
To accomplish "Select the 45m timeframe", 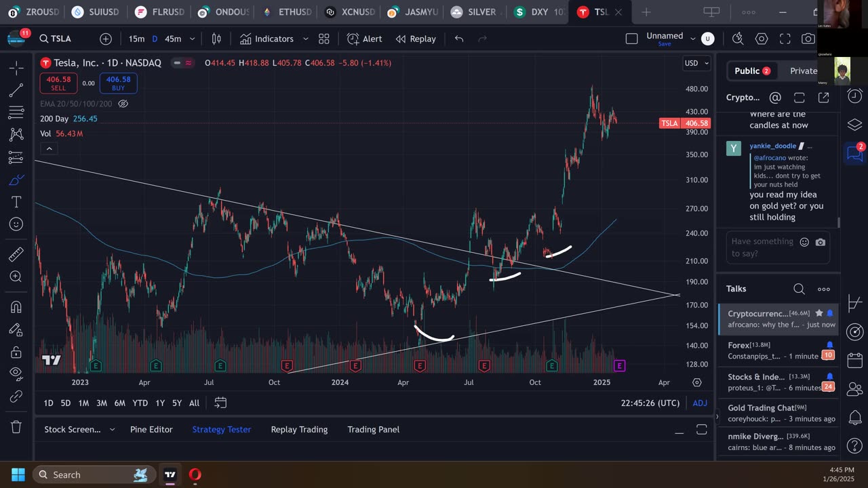I will [x=173, y=39].
